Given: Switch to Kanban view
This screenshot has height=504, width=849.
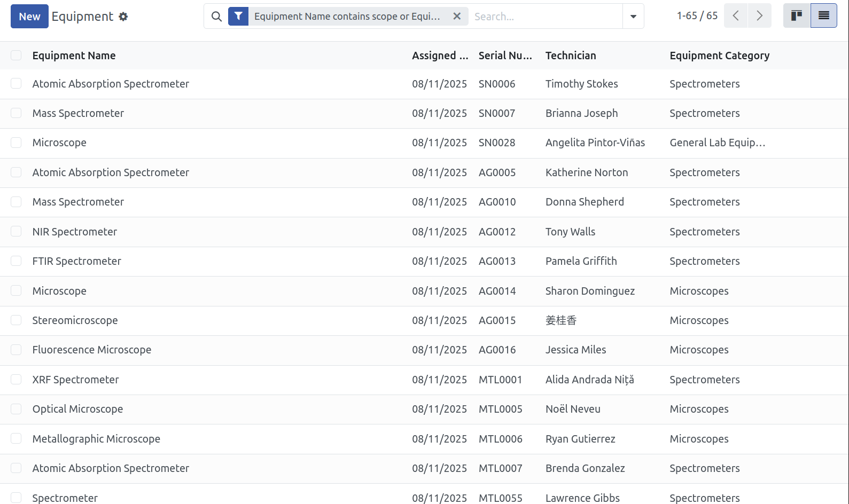Looking at the screenshot, I should [797, 16].
